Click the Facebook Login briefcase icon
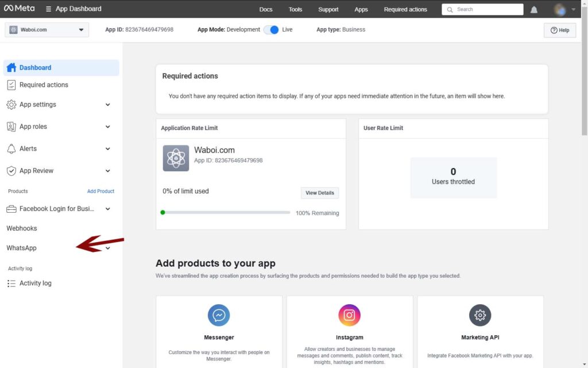 tap(11, 209)
